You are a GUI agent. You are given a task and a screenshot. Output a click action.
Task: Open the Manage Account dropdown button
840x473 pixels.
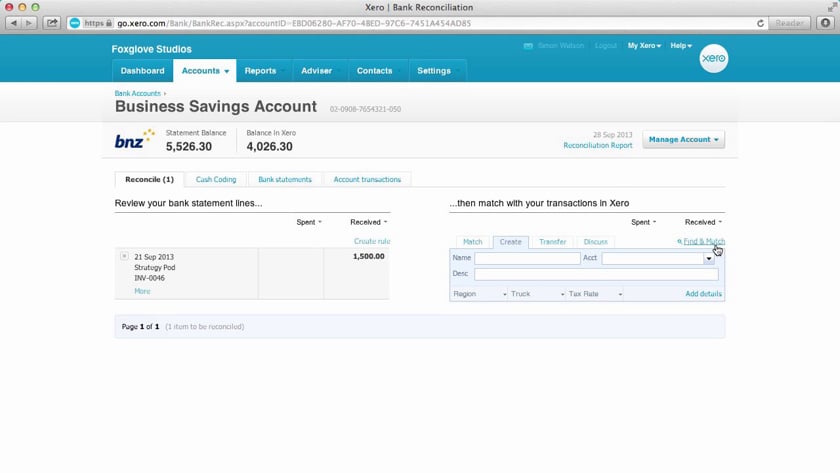(683, 139)
